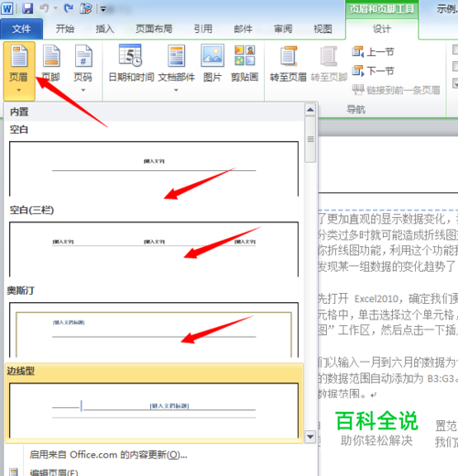Switch to the 插入 insert tab
This screenshot has height=476, width=458.
point(104,28)
